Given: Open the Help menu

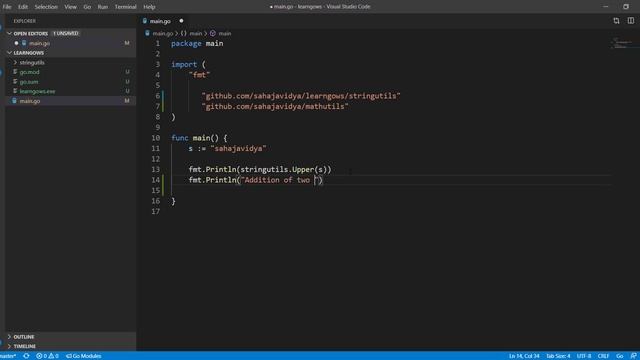Looking at the screenshot, I should [x=149, y=7].
